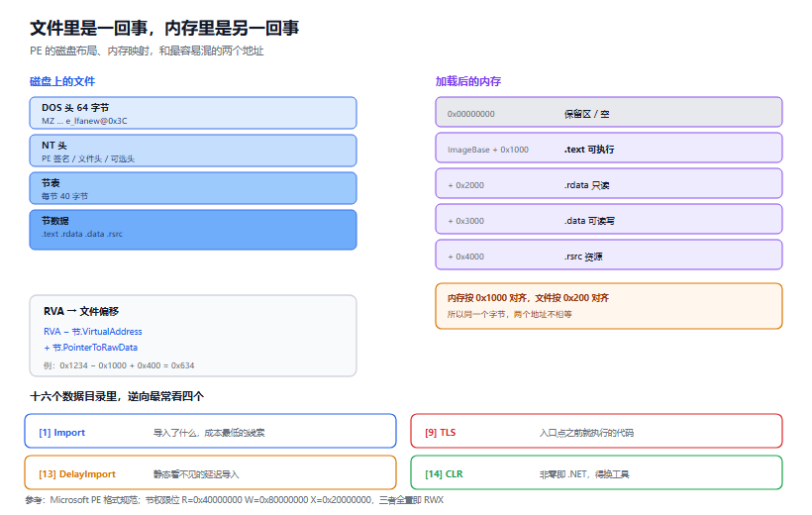Click the .rdata 只读 label
Image resolution: width=812 pixels, height=515 pixels.
coord(587,185)
